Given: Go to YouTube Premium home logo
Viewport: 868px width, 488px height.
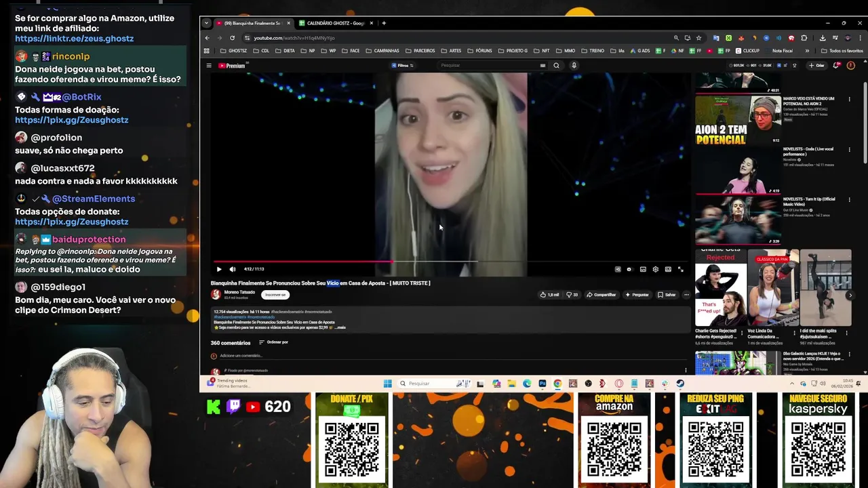Looking at the screenshot, I should [x=232, y=66].
